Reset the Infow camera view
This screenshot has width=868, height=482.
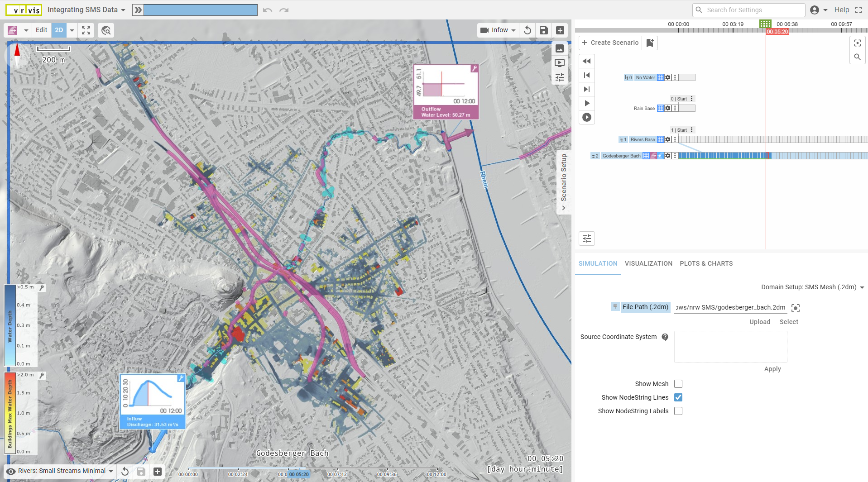528,30
